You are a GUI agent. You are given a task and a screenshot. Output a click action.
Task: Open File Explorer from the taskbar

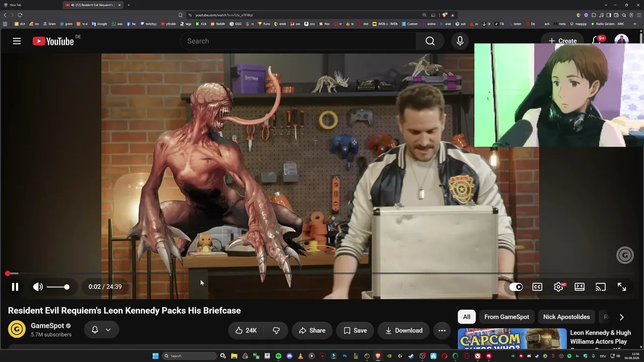pyautogui.click(x=234, y=356)
